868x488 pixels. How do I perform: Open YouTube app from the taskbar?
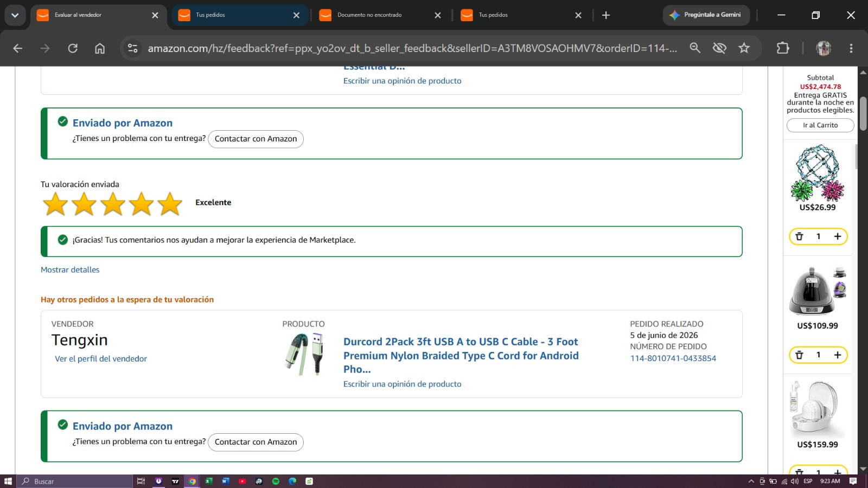[242, 481]
